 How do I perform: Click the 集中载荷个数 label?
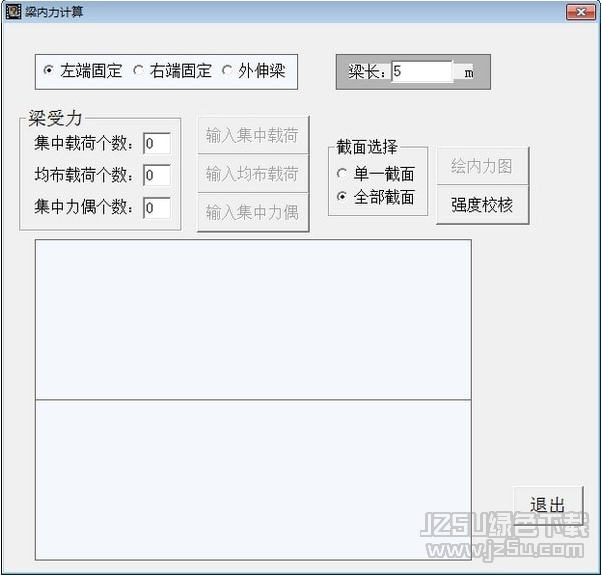click(x=84, y=144)
